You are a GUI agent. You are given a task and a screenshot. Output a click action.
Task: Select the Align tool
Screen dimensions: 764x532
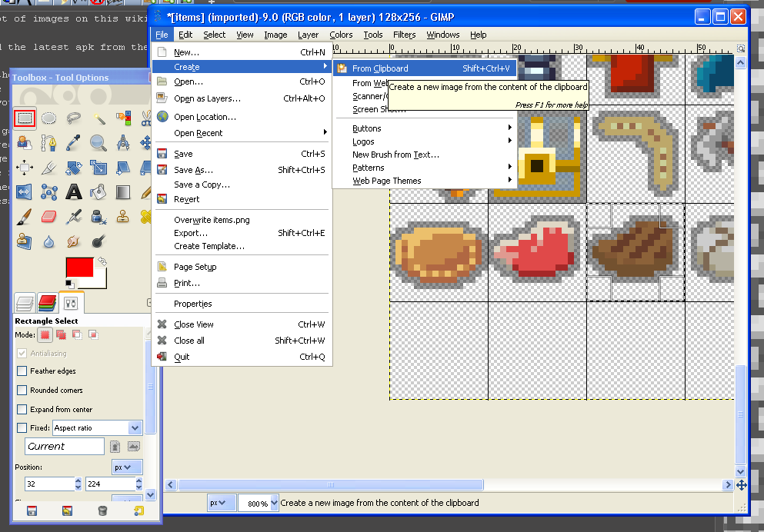click(x=25, y=168)
